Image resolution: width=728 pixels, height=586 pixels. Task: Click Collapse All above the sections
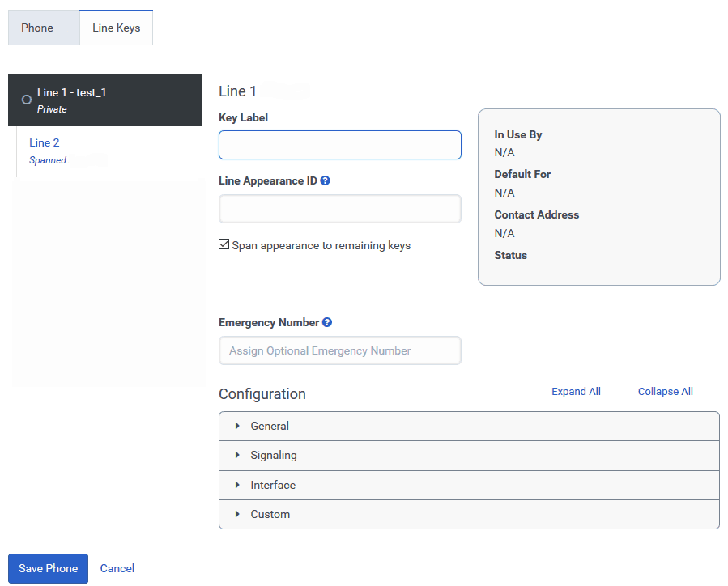pyautogui.click(x=665, y=391)
